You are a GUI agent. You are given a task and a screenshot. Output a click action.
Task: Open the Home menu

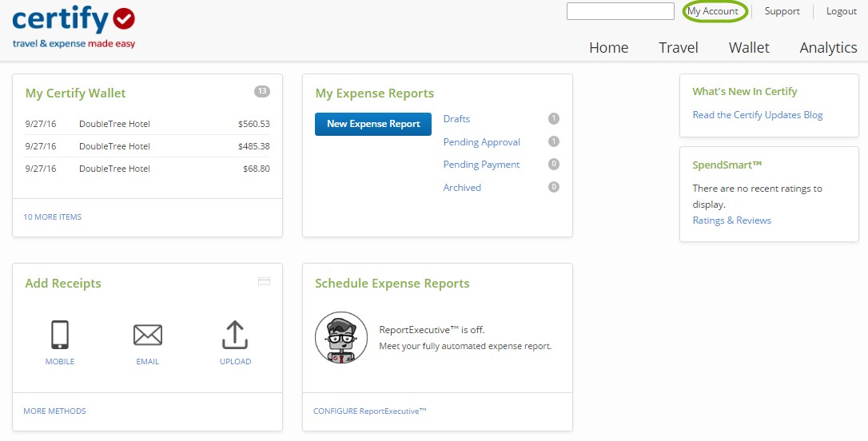click(x=608, y=48)
